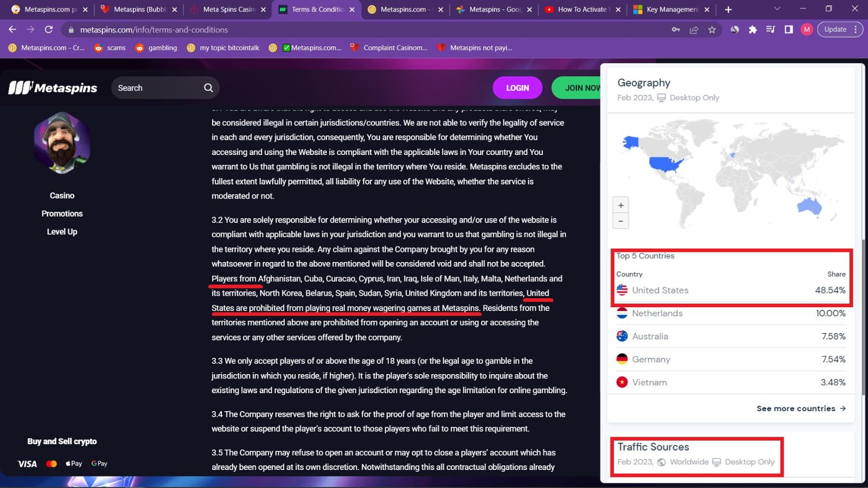Click the page reload icon
868x488 pixels.
pos(49,29)
